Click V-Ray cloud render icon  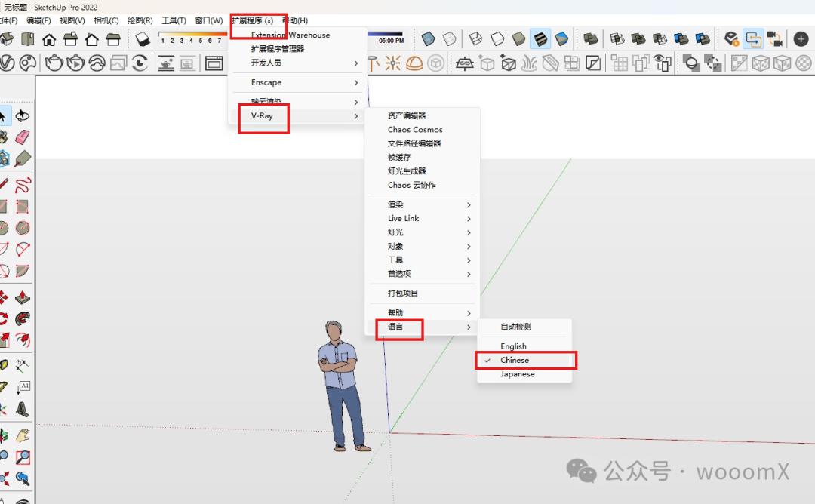click(97, 63)
